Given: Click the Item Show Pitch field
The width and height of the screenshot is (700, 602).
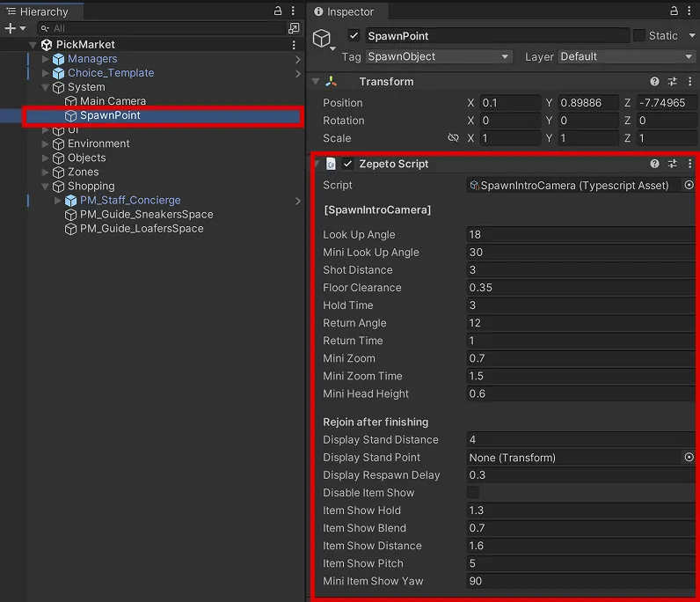Looking at the screenshot, I should [x=580, y=563].
